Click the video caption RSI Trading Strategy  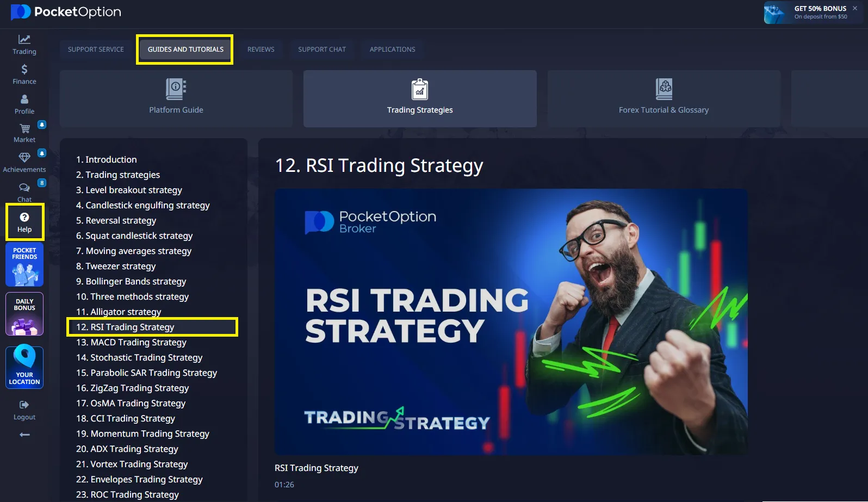pos(317,468)
